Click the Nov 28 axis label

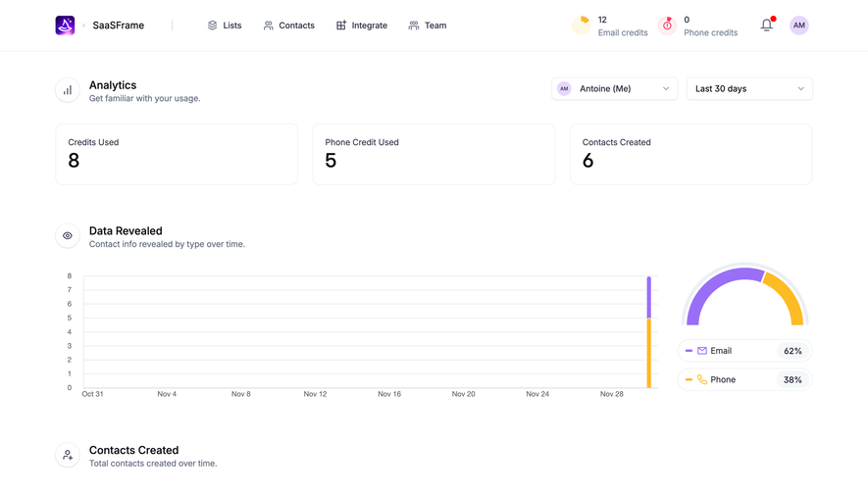click(612, 394)
